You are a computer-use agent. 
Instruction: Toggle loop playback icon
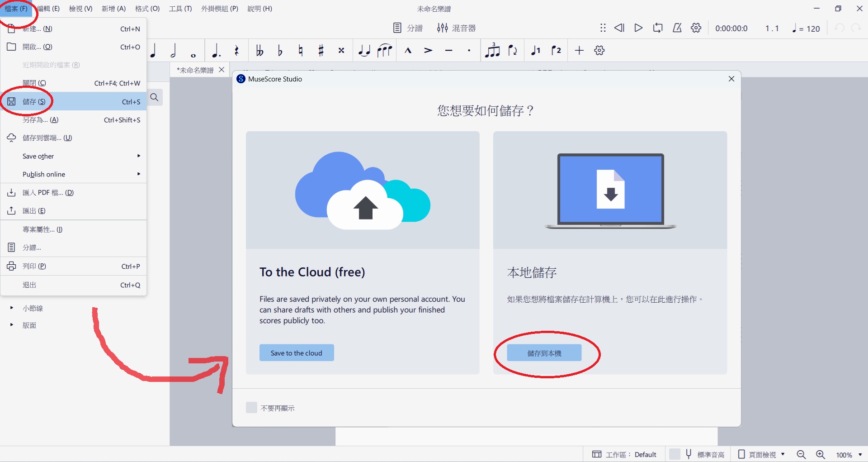pos(658,28)
